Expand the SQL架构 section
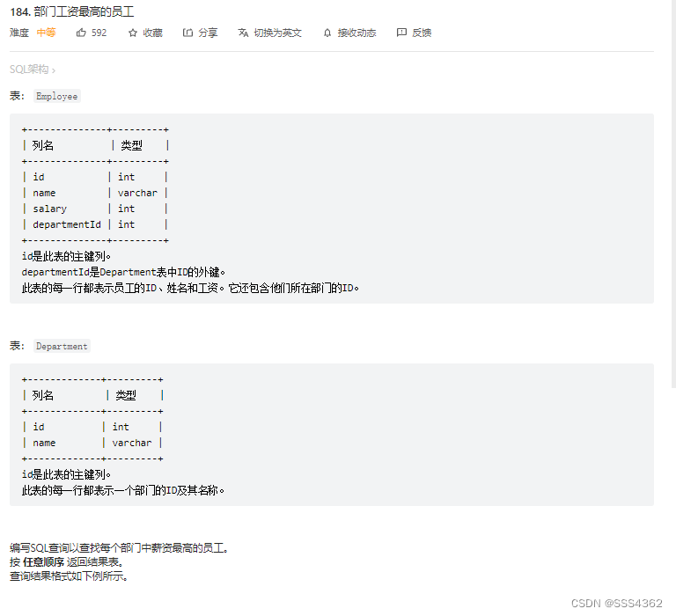 [x=33, y=70]
